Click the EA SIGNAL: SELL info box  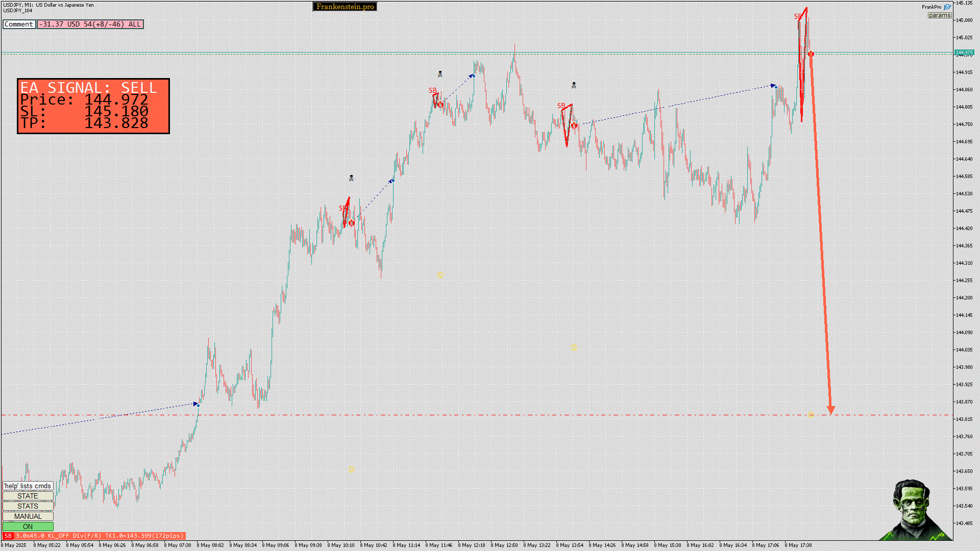click(93, 106)
